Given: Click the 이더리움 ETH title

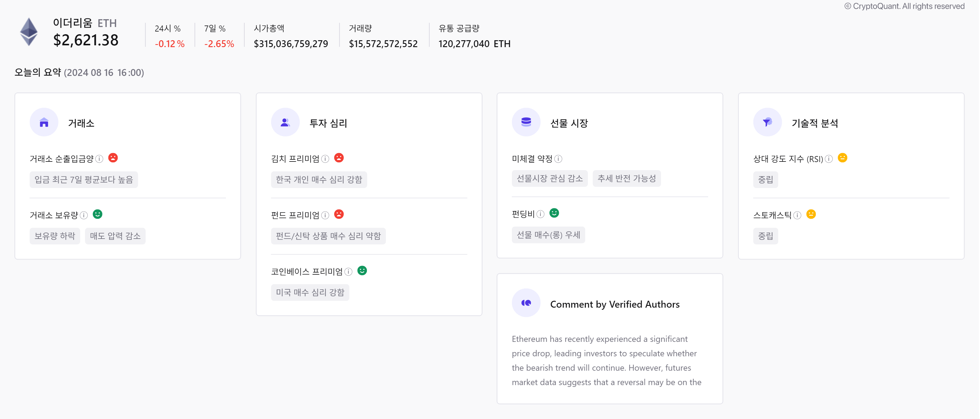Looking at the screenshot, I should coord(85,23).
